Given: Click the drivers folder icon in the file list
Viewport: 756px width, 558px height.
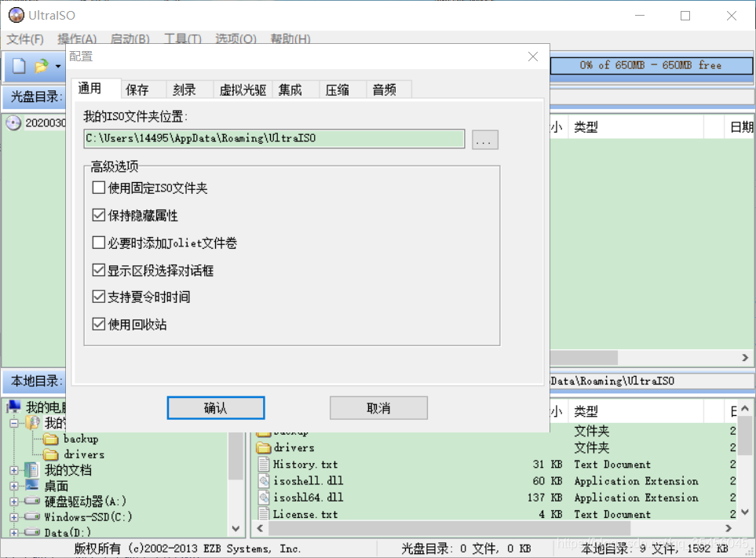Looking at the screenshot, I should (x=263, y=447).
